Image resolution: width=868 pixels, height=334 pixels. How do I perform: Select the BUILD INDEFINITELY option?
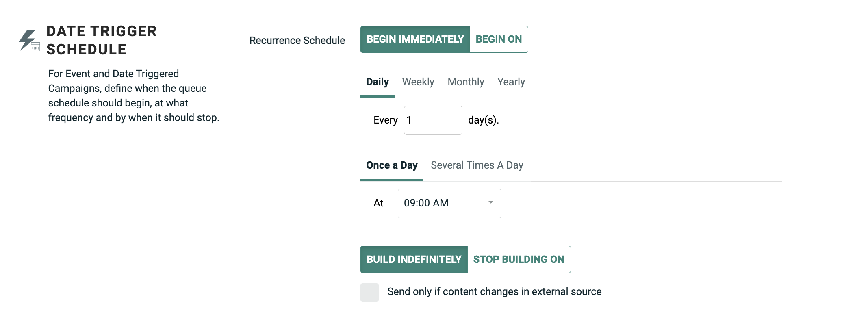pos(414,260)
